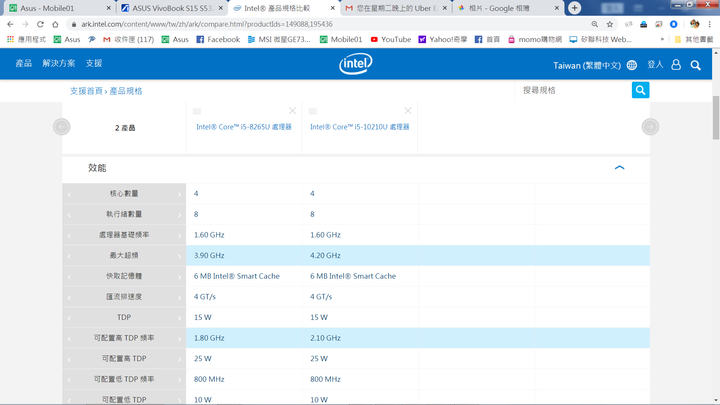This screenshot has height=405, width=720.
Task: Open 應用程式 apps shortcut
Action: point(26,39)
